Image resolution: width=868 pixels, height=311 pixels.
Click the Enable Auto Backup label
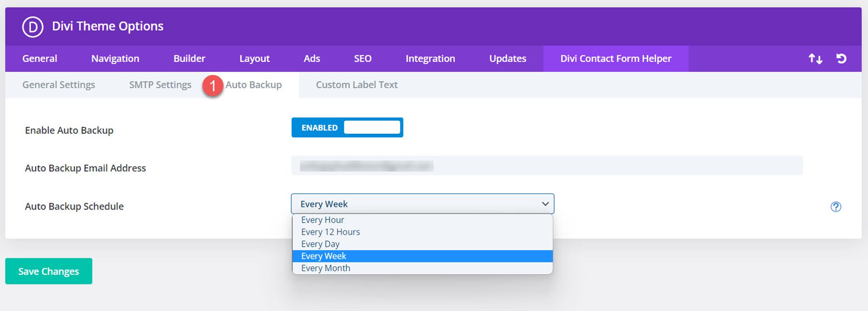point(69,130)
